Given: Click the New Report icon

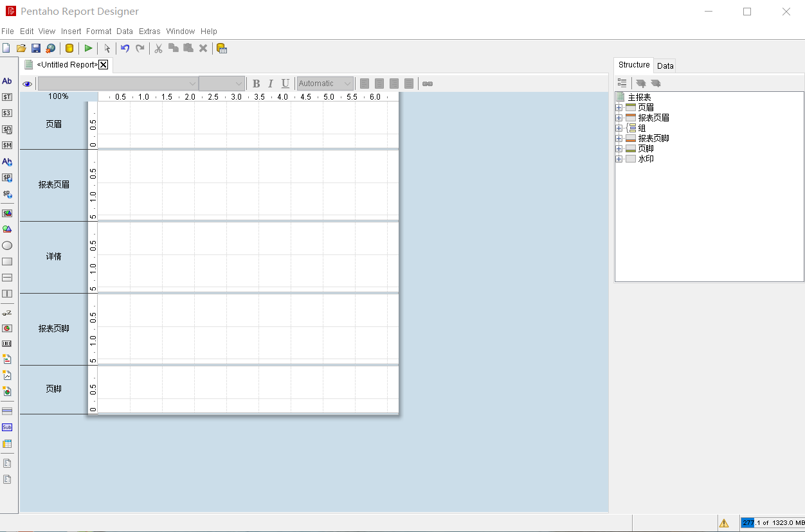Looking at the screenshot, I should [6, 48].
